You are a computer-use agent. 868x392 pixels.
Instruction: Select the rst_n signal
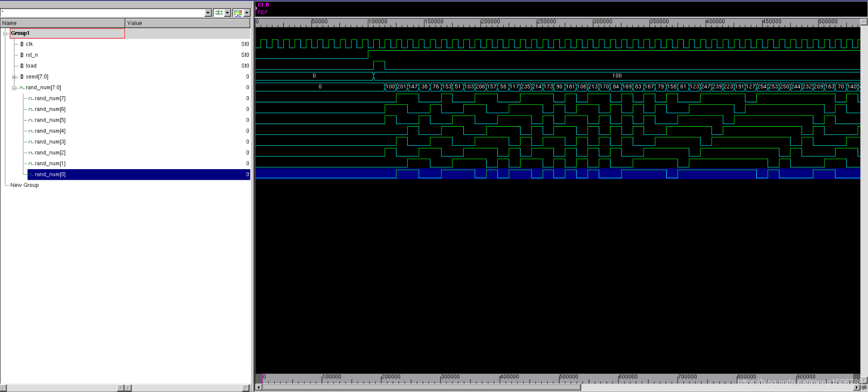click(x=32, y=55)
